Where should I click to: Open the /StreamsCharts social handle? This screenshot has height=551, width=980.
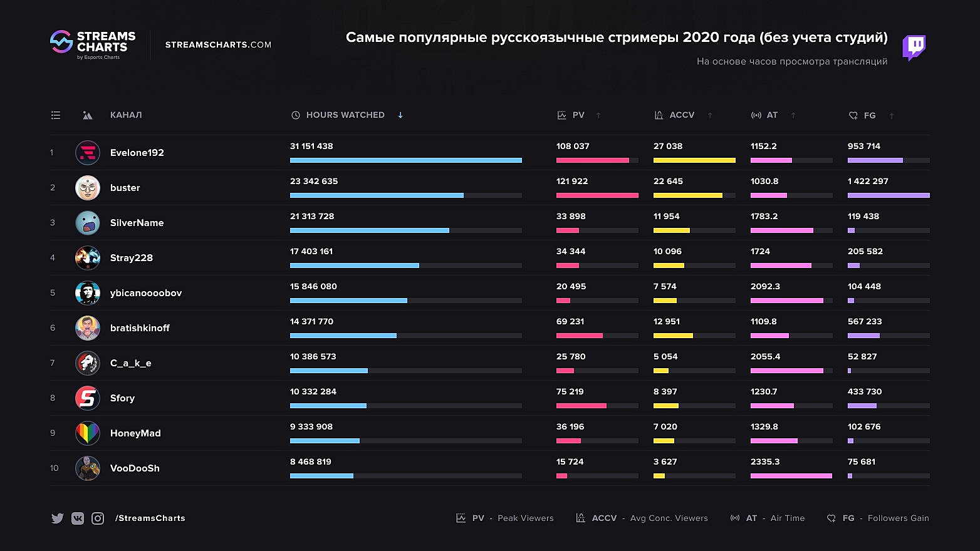pos(150,518)
